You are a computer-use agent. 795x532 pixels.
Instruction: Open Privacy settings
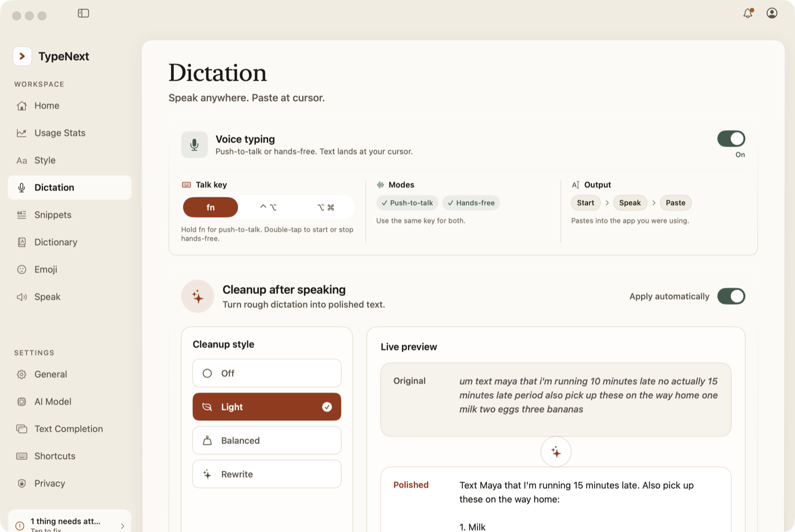(x=69, y=483)
